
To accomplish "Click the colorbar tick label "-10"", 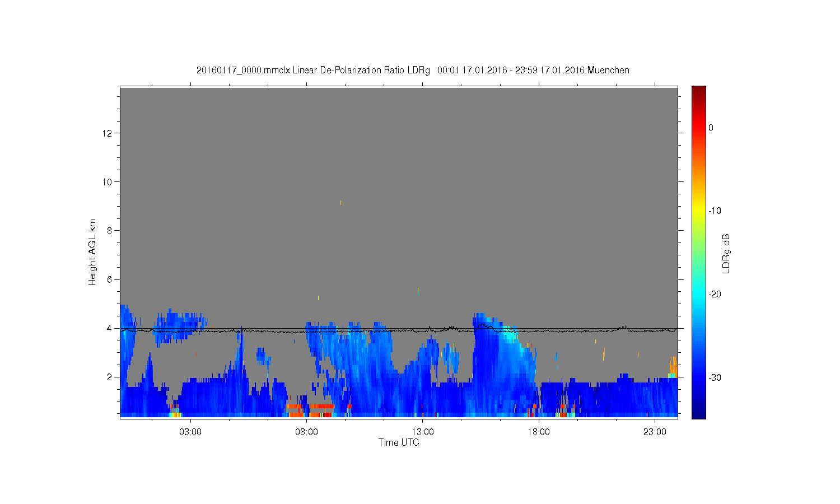I will point(715,211).
